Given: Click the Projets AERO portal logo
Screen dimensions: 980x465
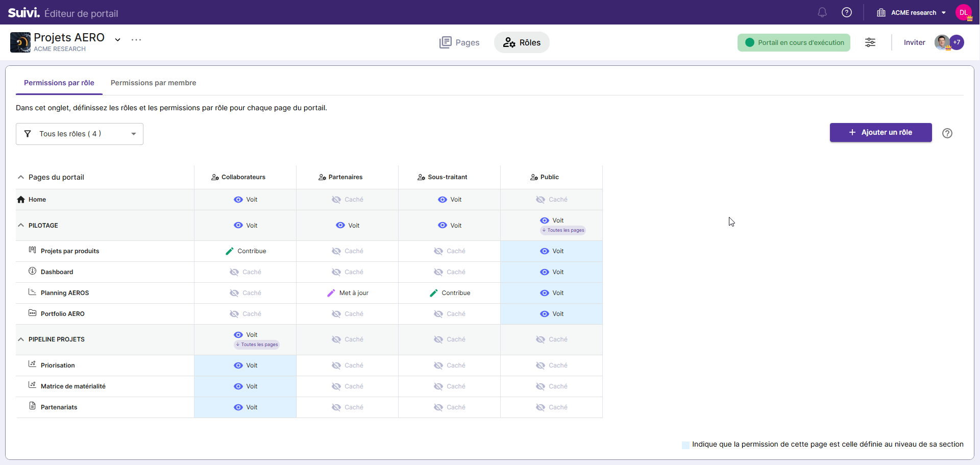Looking at the screenshot, I should point(20,42).
